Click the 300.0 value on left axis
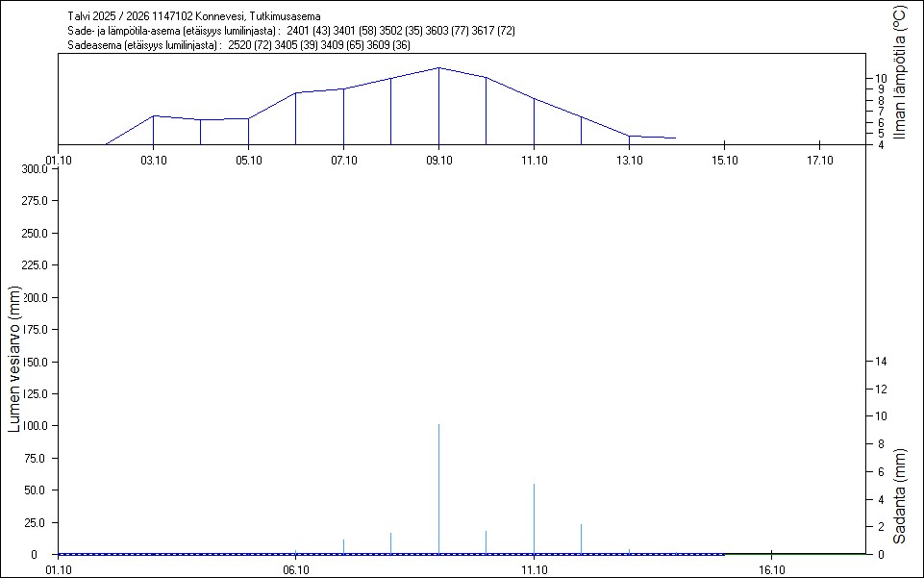Screen dimensions: 924x578 [x=34, y=169]
